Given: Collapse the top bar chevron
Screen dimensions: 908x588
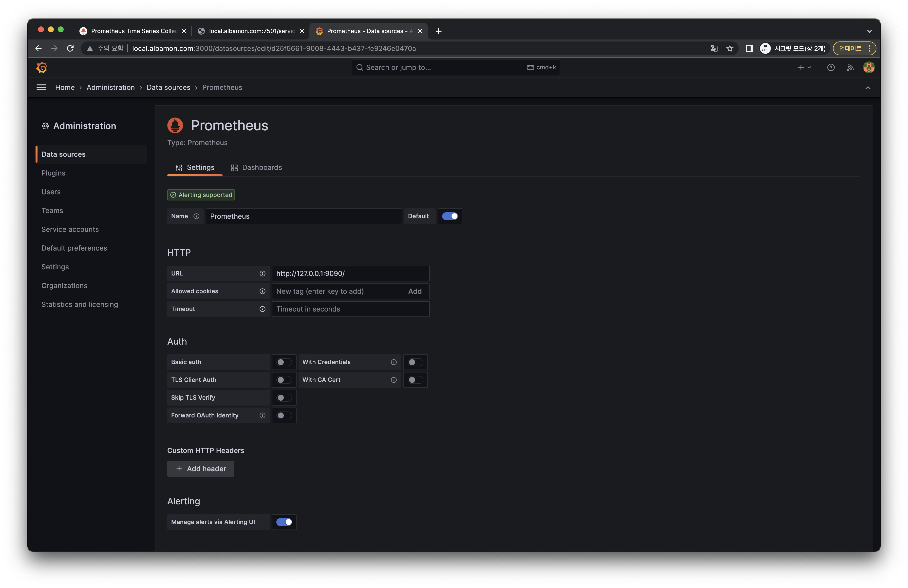Looking at the screenshot, I should (x=868, y=88).
